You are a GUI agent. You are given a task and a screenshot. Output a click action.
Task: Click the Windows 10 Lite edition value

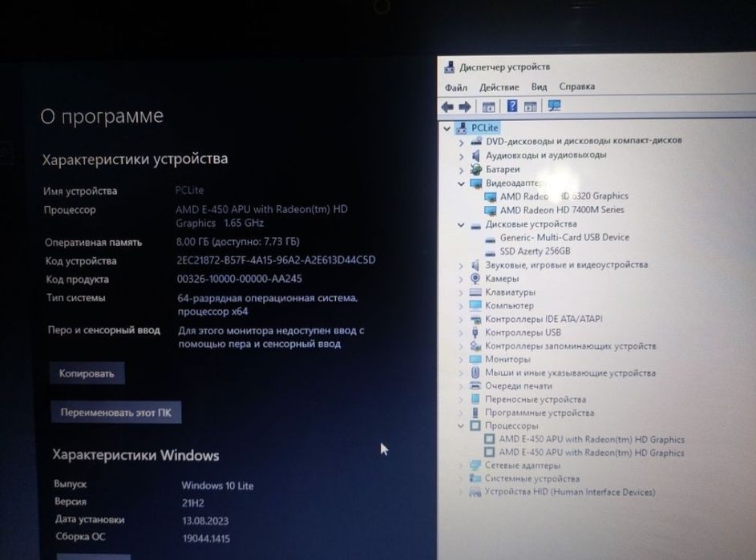point(217,485)
